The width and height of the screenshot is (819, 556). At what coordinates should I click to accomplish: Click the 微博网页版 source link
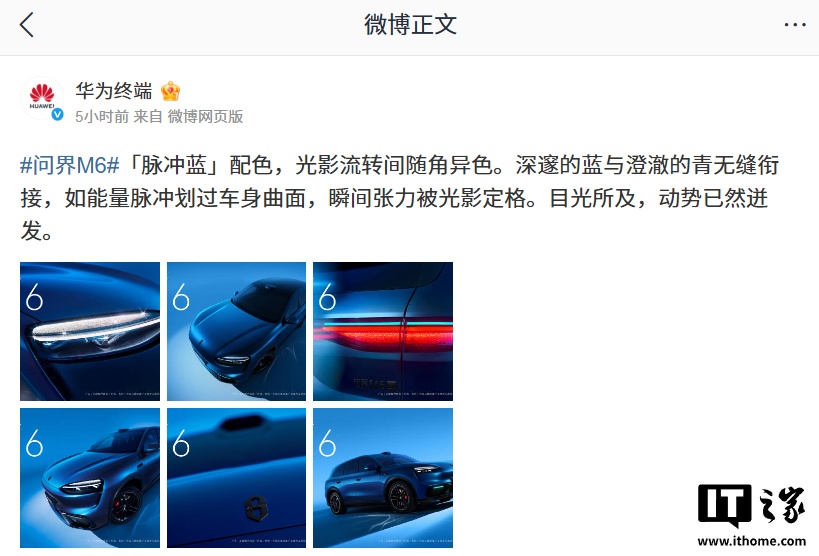(x=205, y=117)
